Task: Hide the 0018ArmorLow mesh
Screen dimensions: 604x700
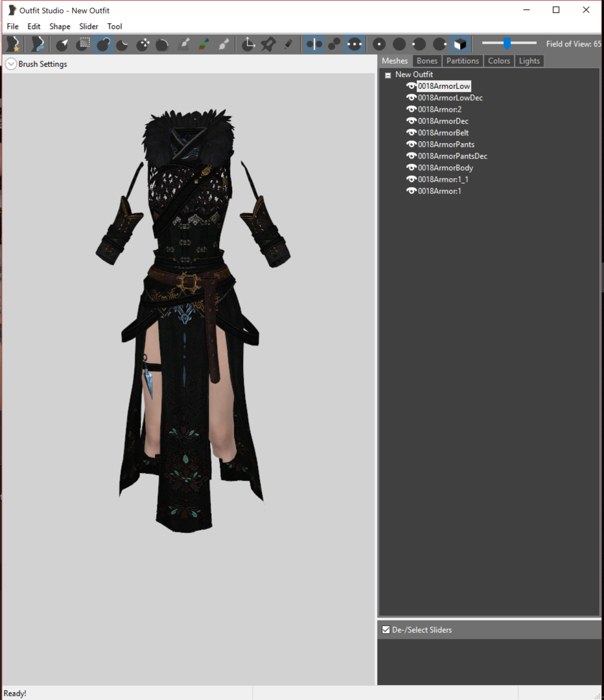Action: coord(411,86)
